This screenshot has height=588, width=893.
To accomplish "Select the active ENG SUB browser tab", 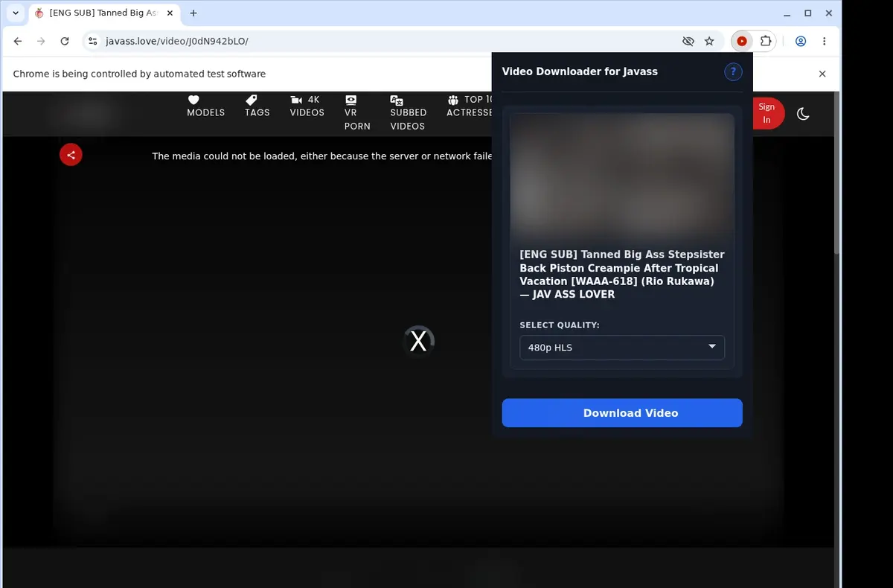I will (104, 13).
